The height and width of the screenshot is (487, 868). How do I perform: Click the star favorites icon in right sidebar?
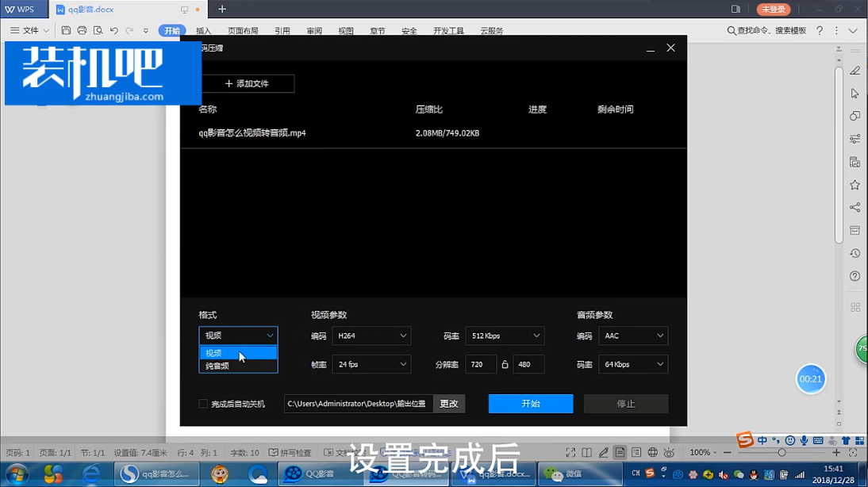855,185
